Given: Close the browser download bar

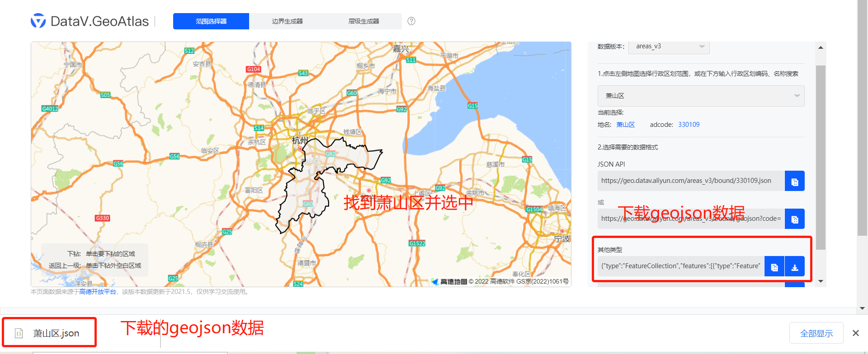Looking at the screenshot, I should (855, 333).
